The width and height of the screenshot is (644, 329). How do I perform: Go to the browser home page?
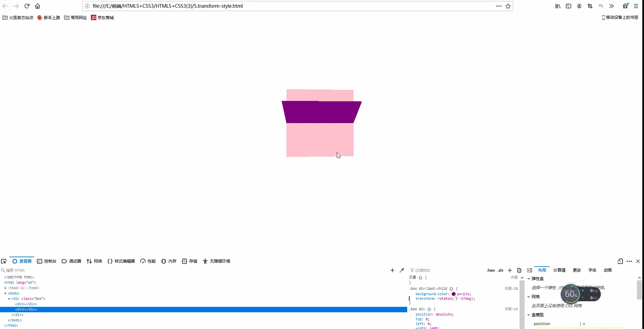[38, 6]
